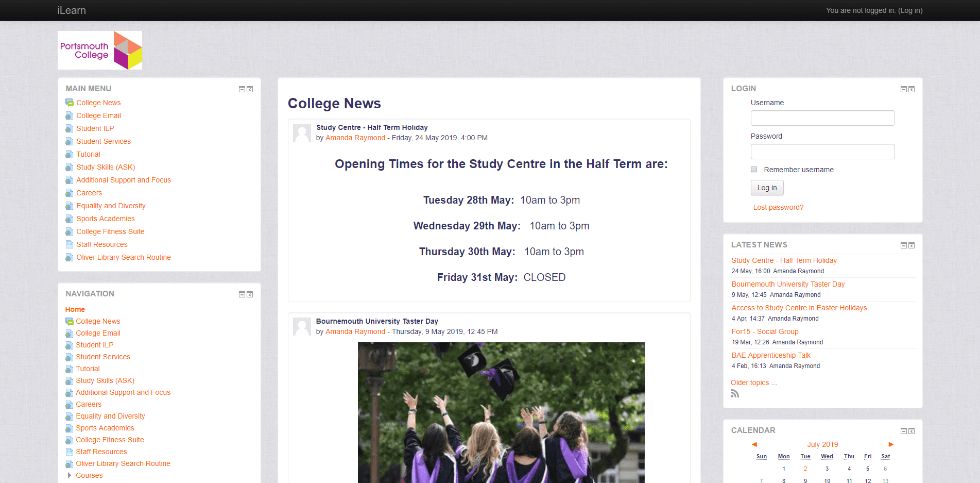The image size is (980, 483).
Task: Click College News forum icon in Navigation
Action: [70, 321]
